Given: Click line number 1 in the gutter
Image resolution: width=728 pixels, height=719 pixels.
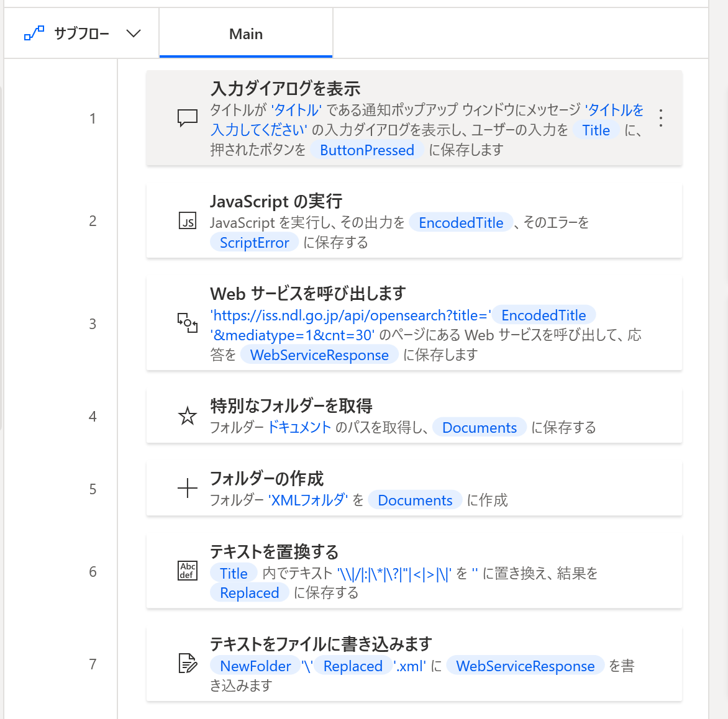Looking at the screenshot, I should [x=93, y=119].
